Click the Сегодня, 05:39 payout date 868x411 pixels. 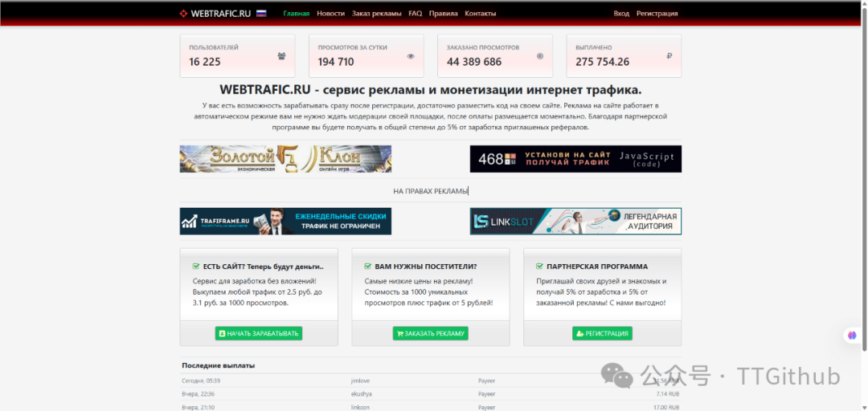click(x=202, y=381)
